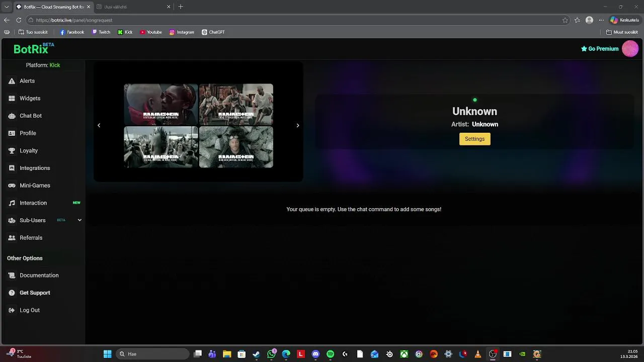
Task: Click the Artist: Unknown line
Action: (474, 124)
